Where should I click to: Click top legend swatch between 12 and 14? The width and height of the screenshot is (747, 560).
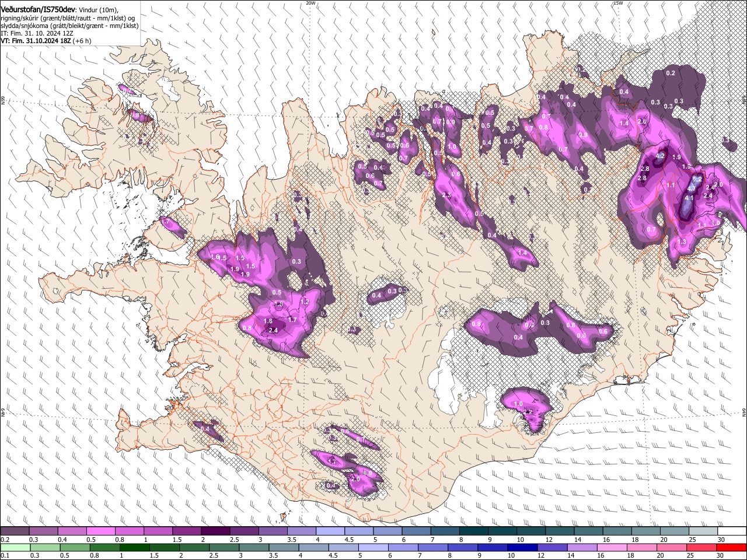pyautogui.click(x=560, y=531)
